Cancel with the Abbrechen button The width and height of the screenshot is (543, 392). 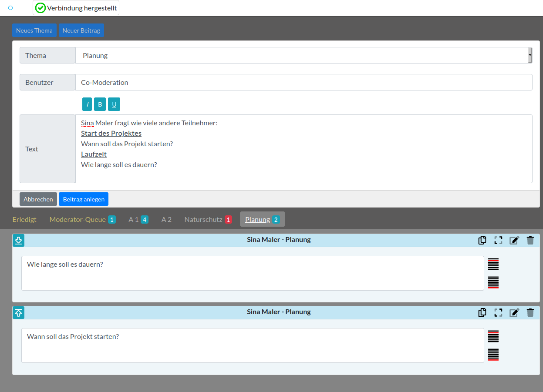pos(38,199)
